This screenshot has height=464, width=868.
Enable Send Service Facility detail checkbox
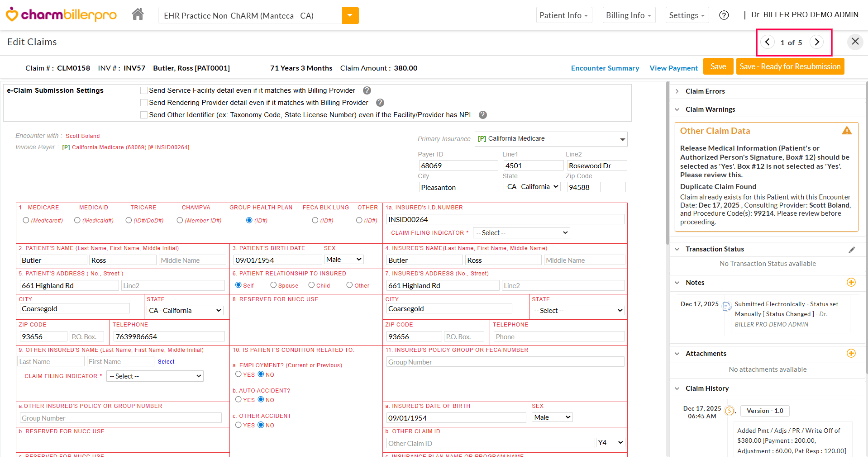tap(144, 90)
